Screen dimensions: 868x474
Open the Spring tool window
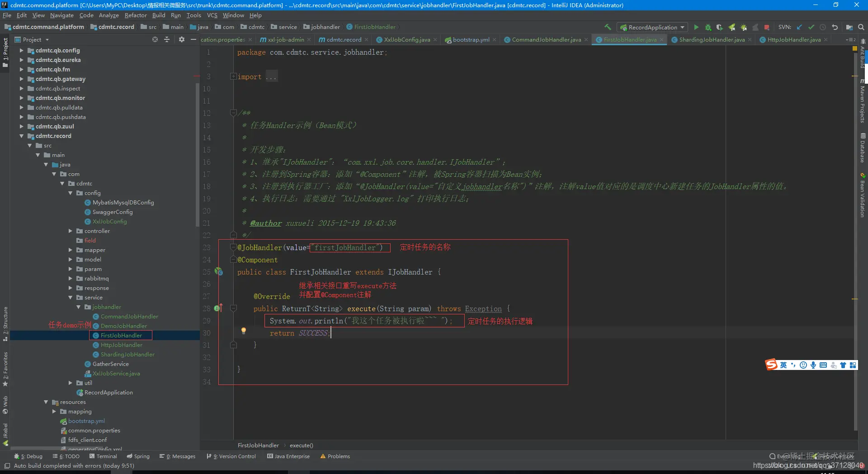pyautogui.click(x=138, y=456)
